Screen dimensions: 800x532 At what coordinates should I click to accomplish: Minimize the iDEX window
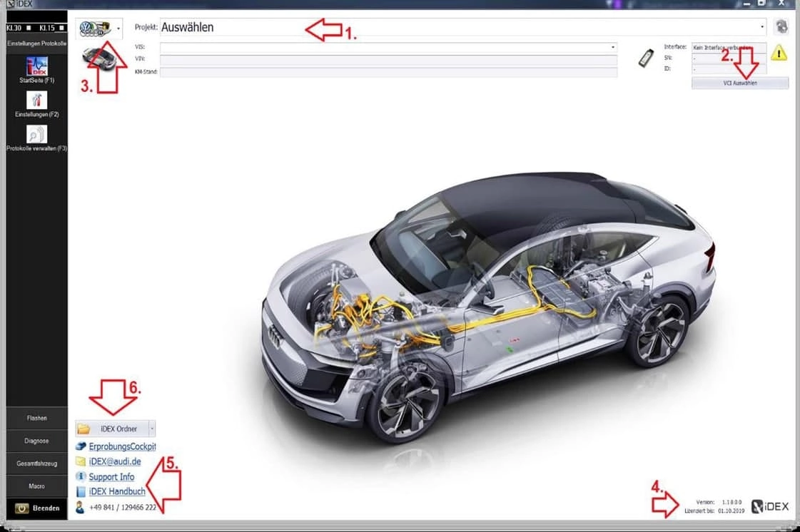[746, 4]
